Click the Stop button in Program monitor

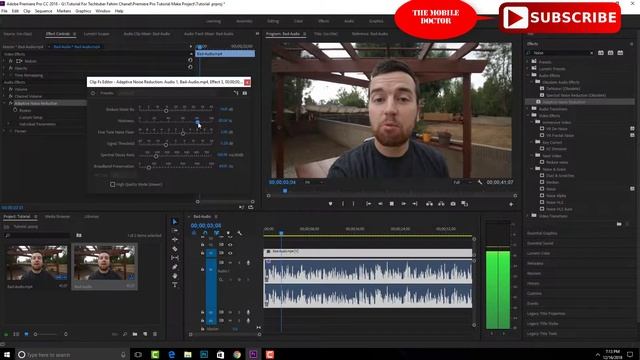click(392, 204)
